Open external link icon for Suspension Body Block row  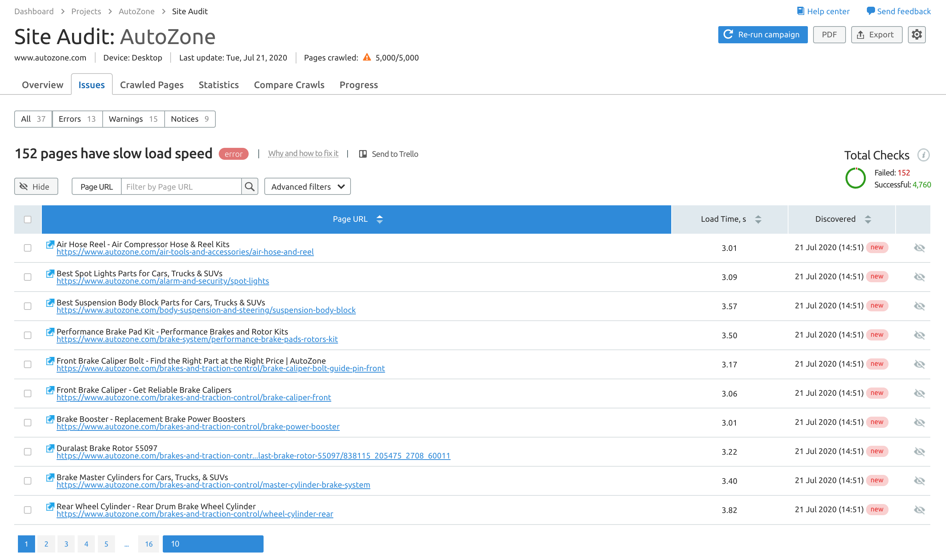(x=50, y=303)
